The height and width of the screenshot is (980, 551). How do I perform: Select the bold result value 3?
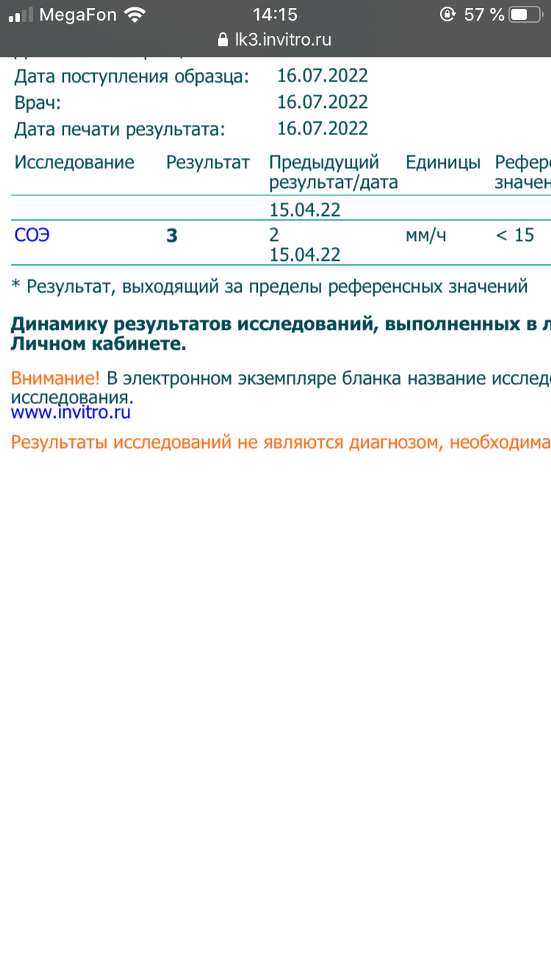172,236
